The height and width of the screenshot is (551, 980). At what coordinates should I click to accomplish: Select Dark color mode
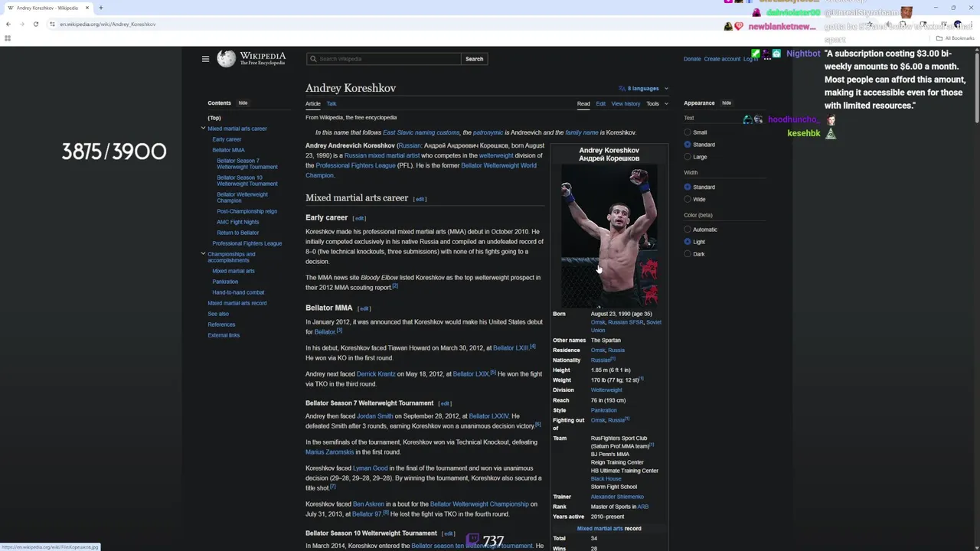pyautogui.click(x=688, y=254)
